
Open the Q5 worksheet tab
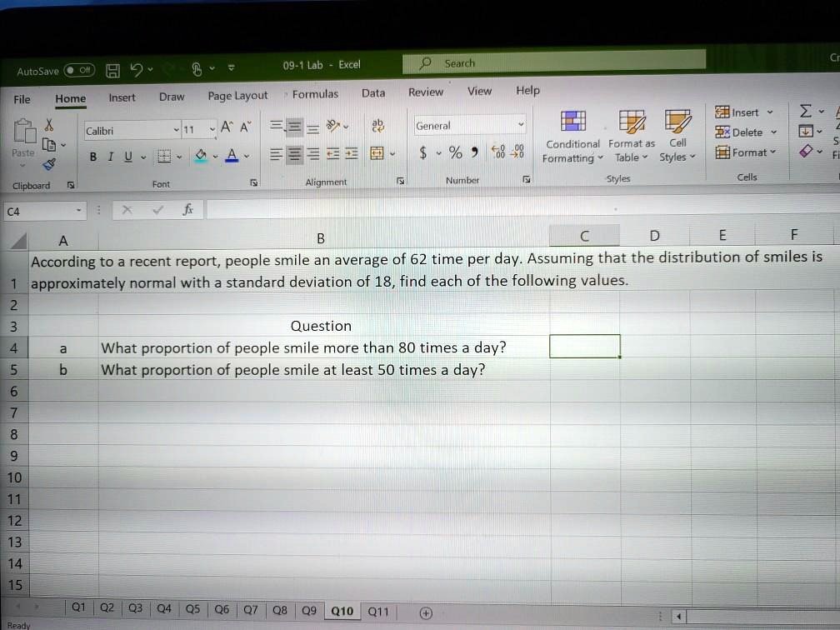tap(192, 610)
